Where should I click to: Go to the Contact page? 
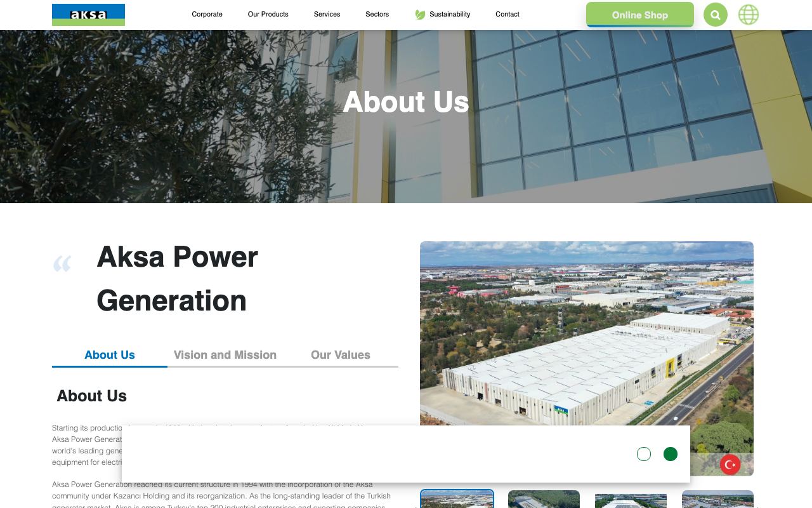(507, 14)
